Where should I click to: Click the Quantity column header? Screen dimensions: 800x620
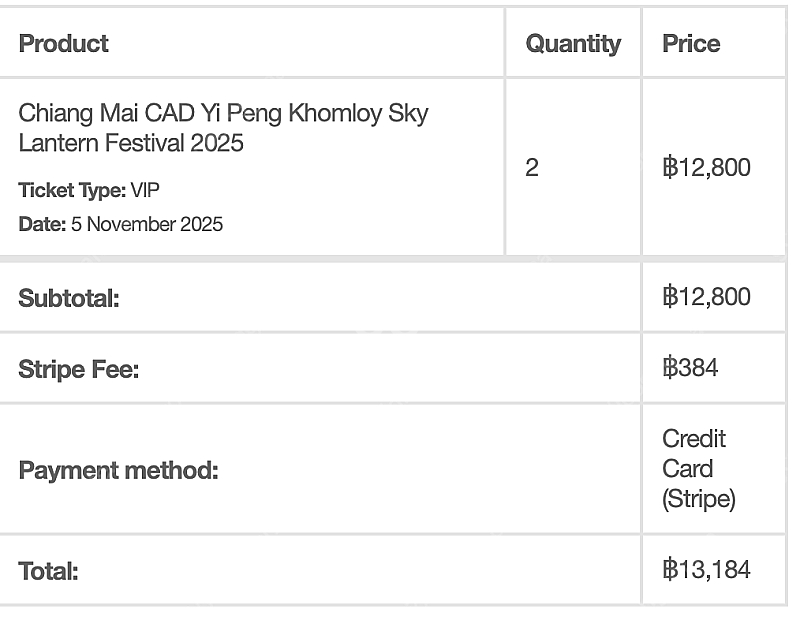573,44
